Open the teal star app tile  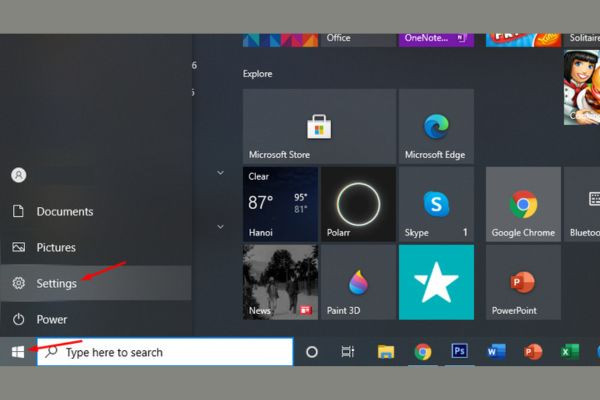coord(436,282)
